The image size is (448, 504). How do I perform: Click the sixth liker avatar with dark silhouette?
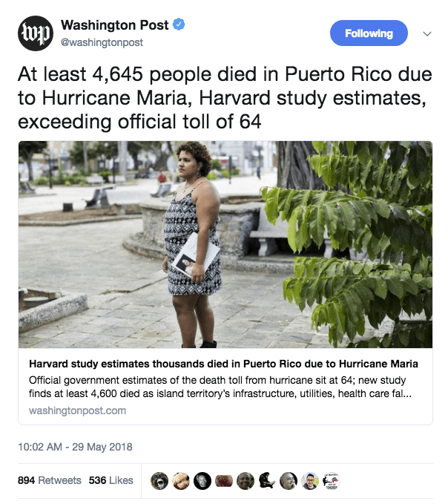pos(267,481)
